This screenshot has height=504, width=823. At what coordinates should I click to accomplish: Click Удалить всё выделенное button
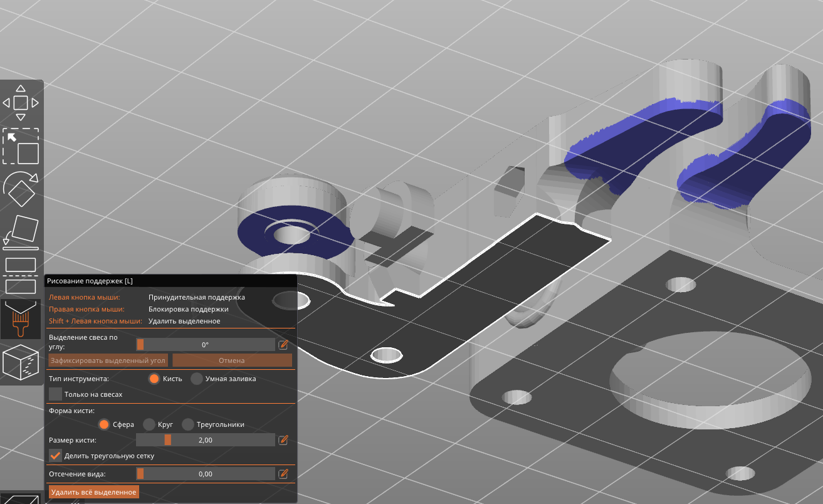[93, 492]
